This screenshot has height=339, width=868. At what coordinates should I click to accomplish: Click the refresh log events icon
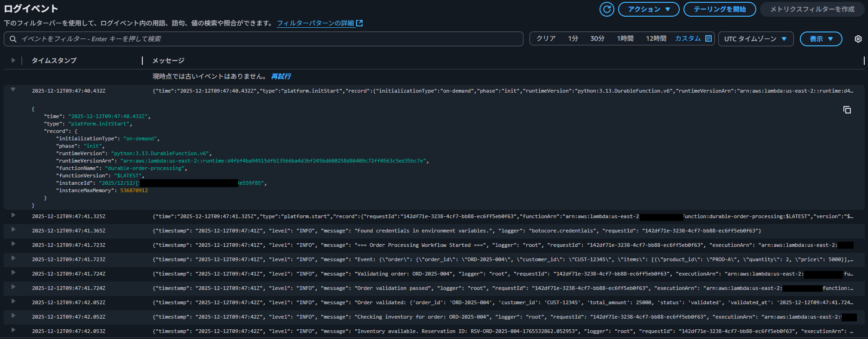(x=606, y=9)
